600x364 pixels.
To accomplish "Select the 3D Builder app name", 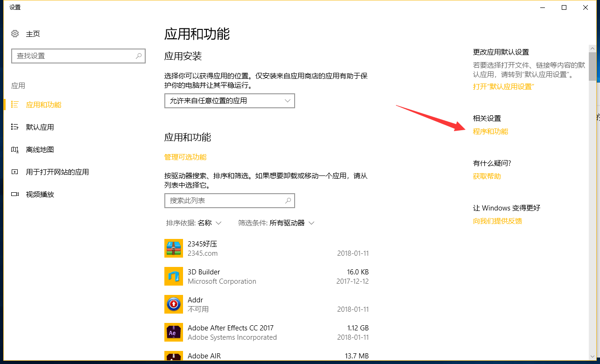I will click(x=204, y=272).
